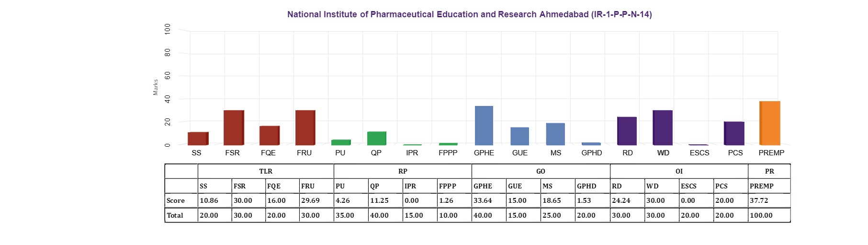The width and height of the screenshot is (868, 245).
Task: Click the GO group header cell
Action: (541, 171)
